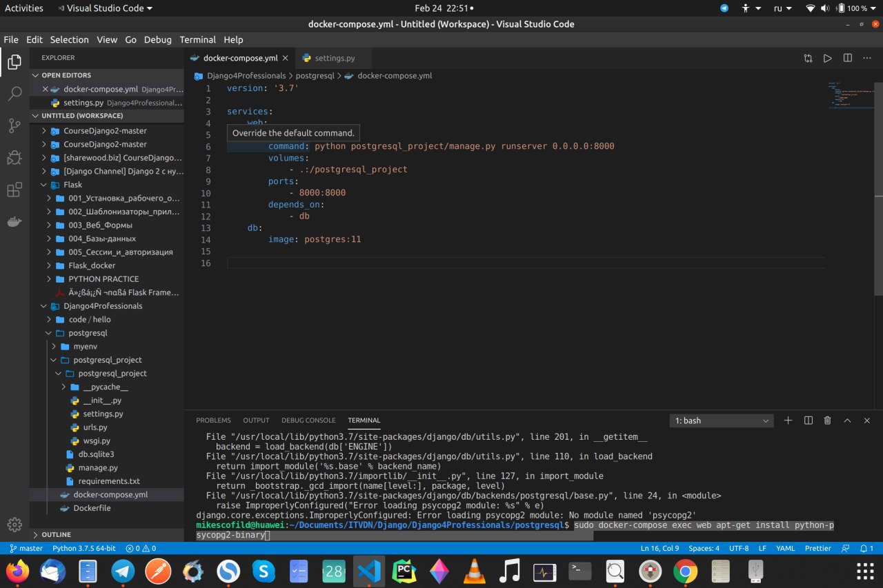This screenshot has width=883, height=588.
Task: Expand the __pycache__ folder
Action: point(107,387)
